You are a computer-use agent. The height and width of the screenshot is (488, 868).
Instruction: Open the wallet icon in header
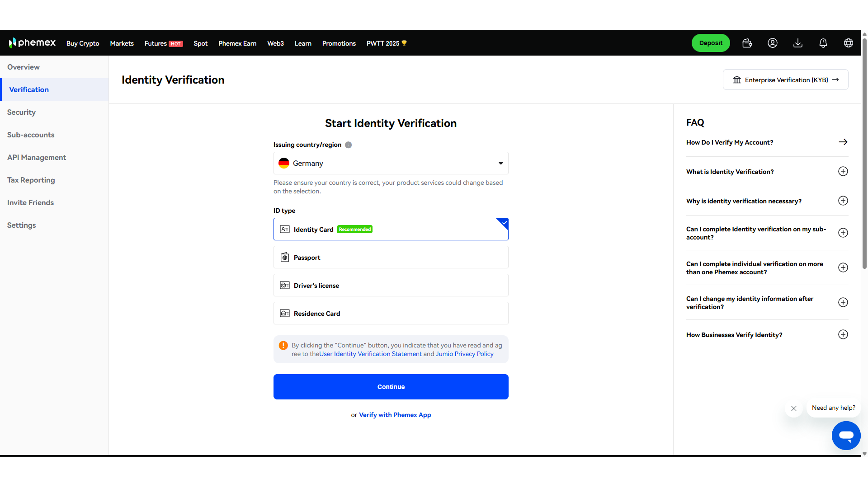[x=747, y=43]
